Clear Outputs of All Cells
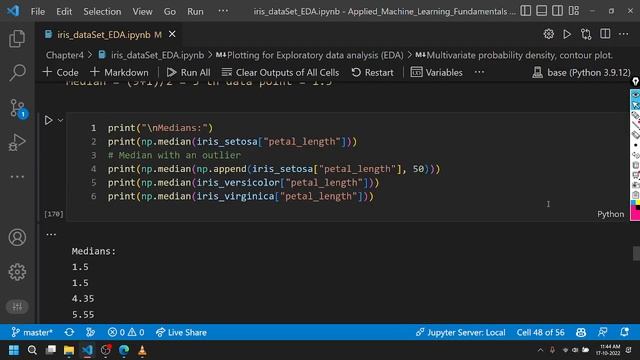This screenshot has width=640, height=360. pyautogui.click(x=280, y=72)
